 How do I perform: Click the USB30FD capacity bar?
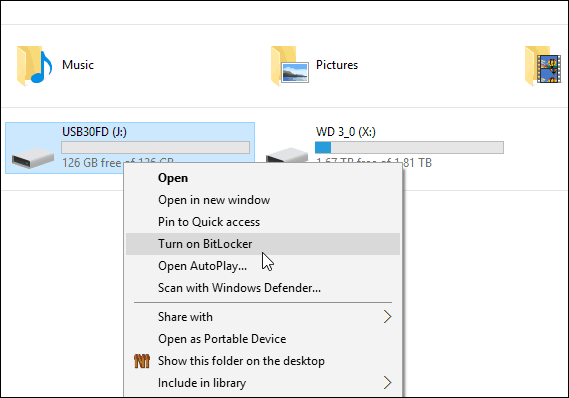point(155,148)
